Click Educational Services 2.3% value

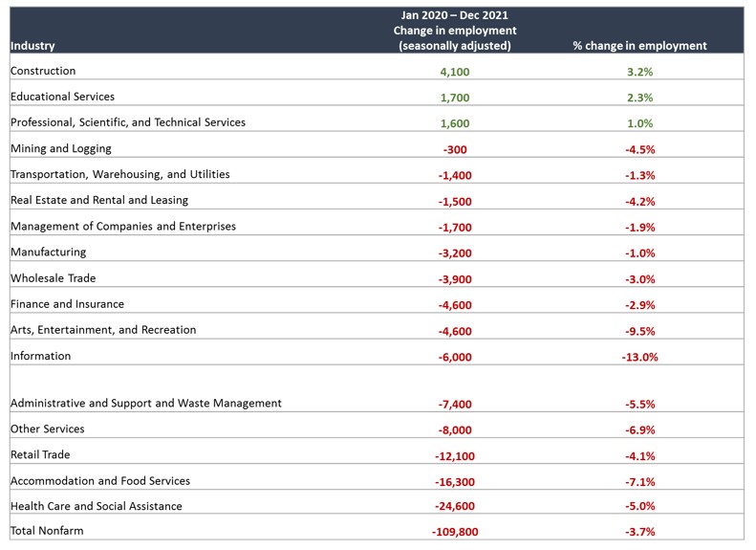pos(639,98)
